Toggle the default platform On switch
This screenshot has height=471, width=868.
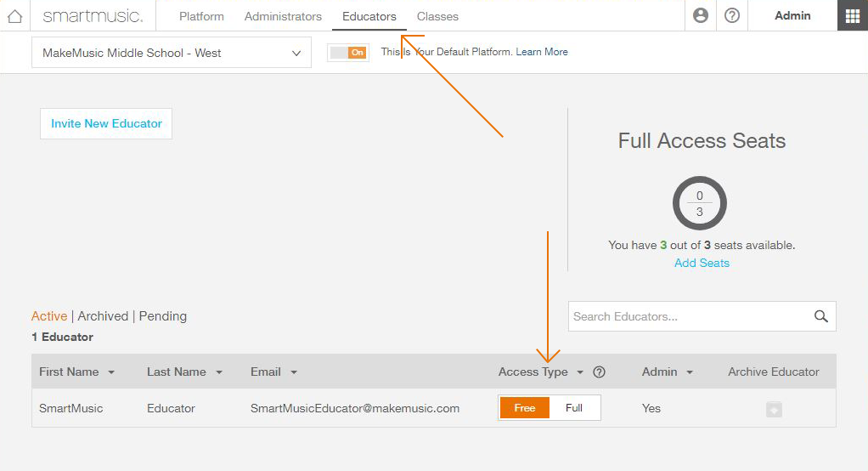coord(348,53)
